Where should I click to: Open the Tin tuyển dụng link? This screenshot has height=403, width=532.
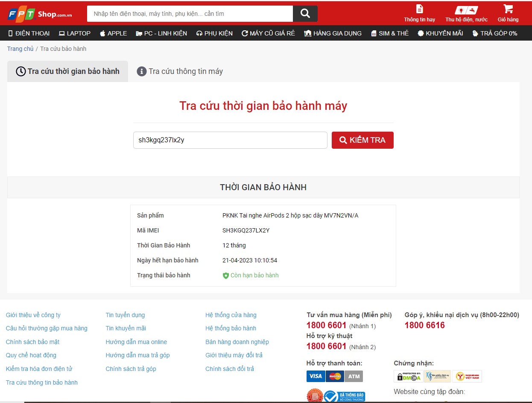click(x=125, y=315)
